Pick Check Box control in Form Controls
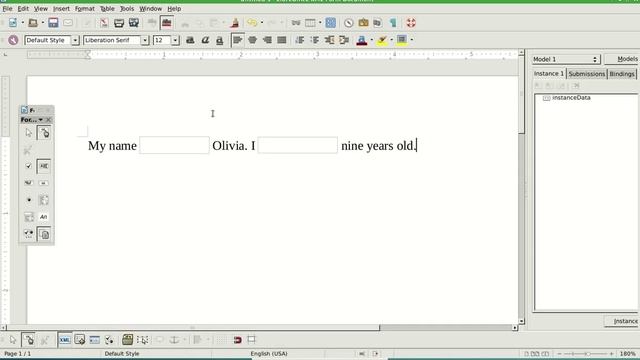Image resolution: width=640 pixels, height=360 pixels. tap(28, 166)
